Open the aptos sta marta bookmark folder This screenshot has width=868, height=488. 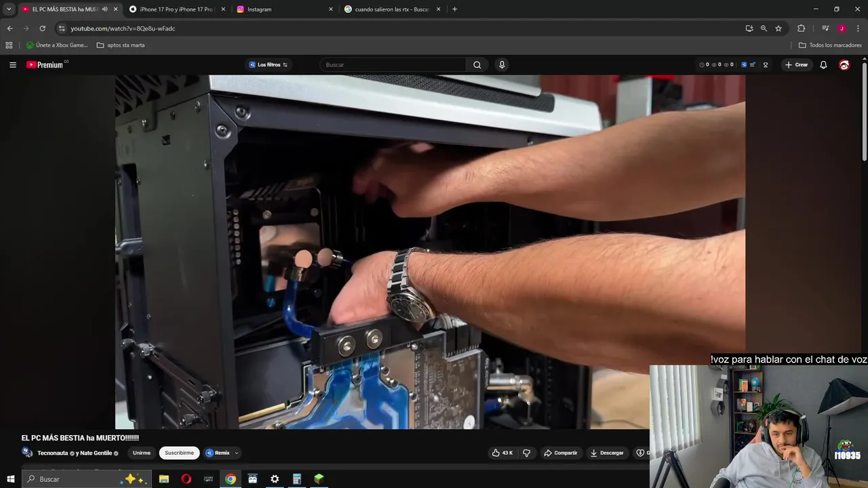[121, 45]
